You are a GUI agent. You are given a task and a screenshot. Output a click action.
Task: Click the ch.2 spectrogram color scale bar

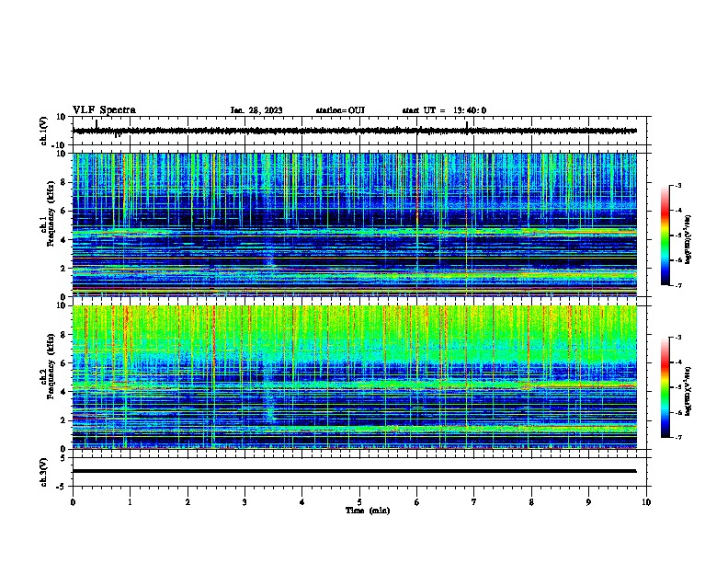pos(665,387)
